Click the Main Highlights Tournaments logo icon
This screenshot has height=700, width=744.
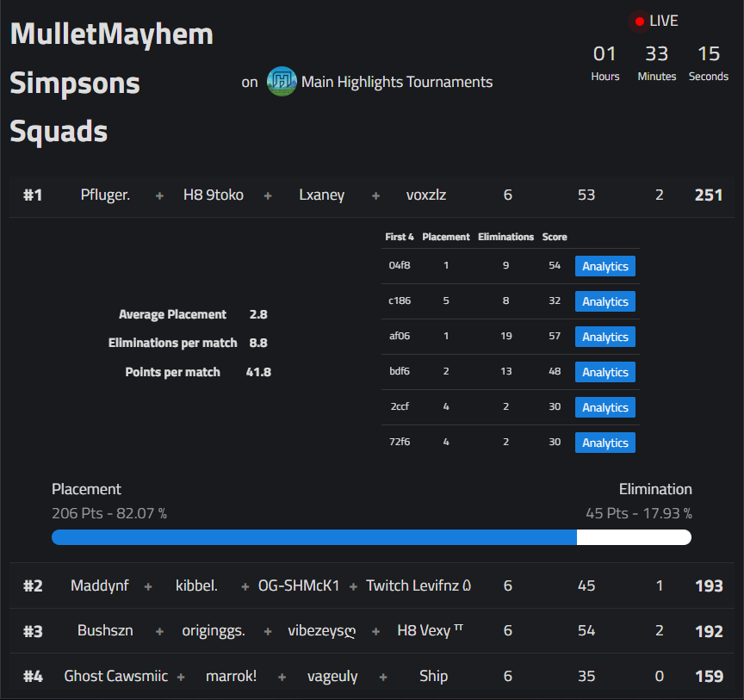[282, 82]
